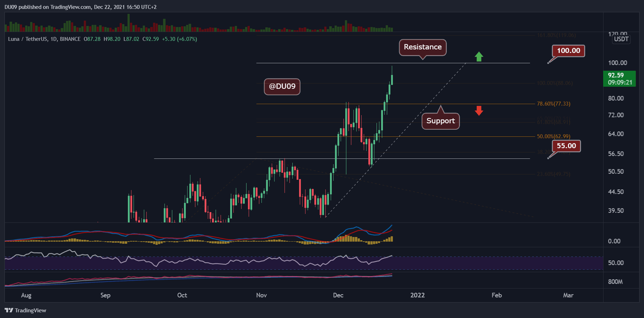Click the Feb label on time axis

tap(497, 295)
